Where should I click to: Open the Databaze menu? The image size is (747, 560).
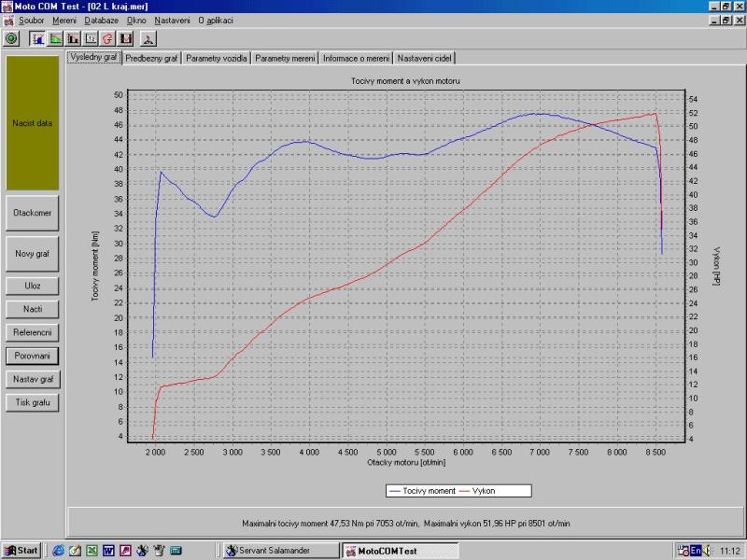[101, 20]
